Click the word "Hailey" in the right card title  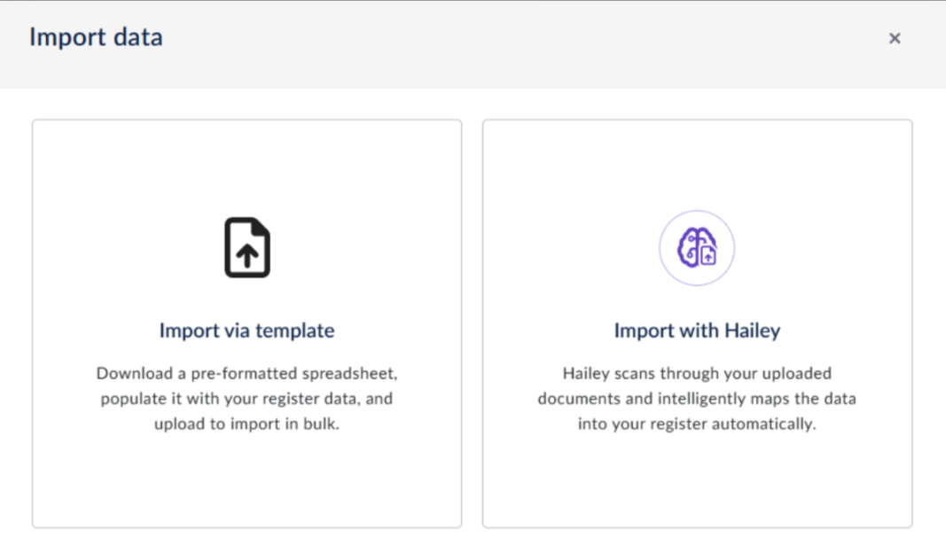pyautogui.click(x=752, y=331)
